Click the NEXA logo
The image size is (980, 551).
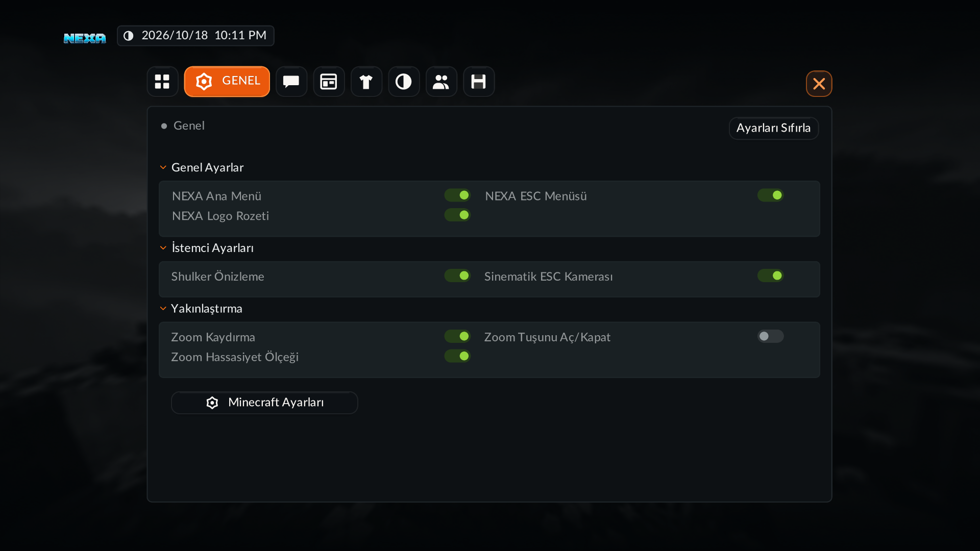(x=85, y=38)
